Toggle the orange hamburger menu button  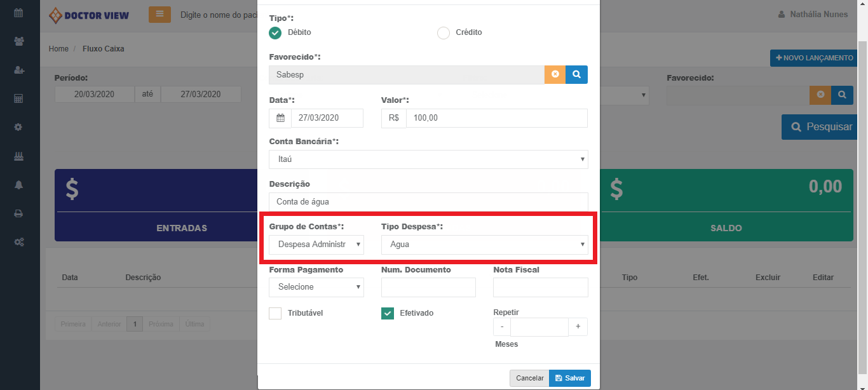159,14
